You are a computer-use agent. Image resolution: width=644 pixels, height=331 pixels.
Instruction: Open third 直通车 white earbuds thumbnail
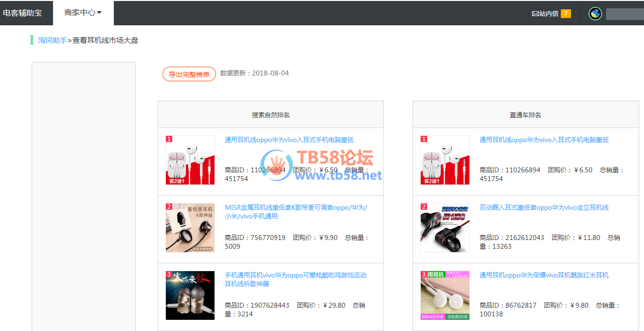(445, 295)
